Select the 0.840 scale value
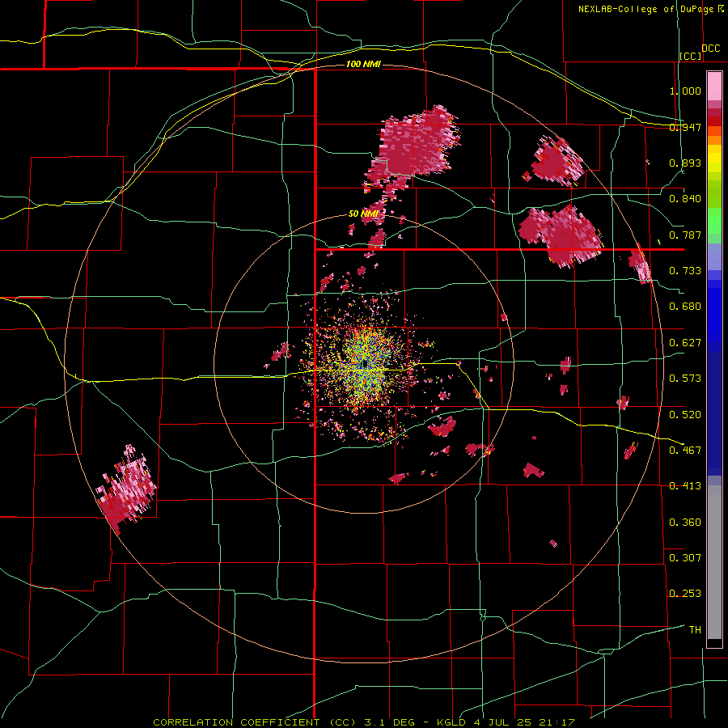The width and height of the screenshot is (728, 728). pos(685,199)
